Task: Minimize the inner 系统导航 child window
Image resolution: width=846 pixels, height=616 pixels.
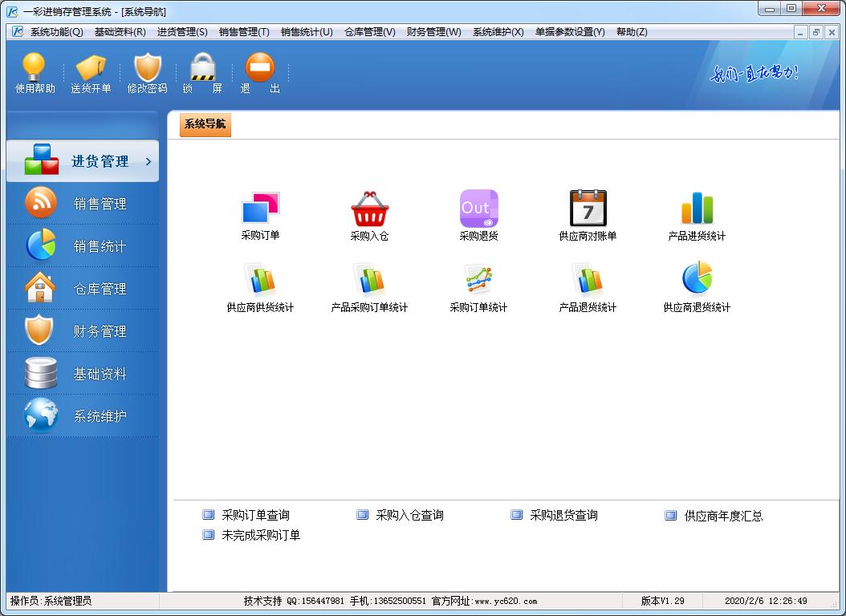Action: click(800, 32)
